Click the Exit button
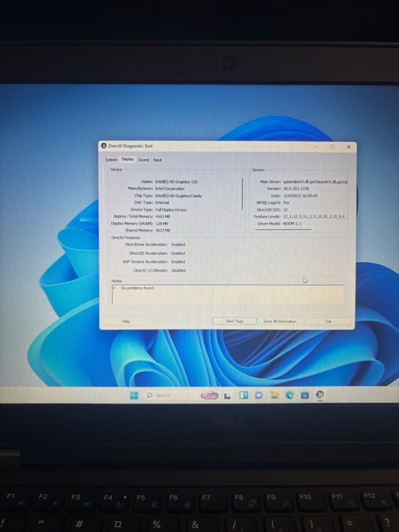Viewport: 399px width, 532px height. click(328, 321)
